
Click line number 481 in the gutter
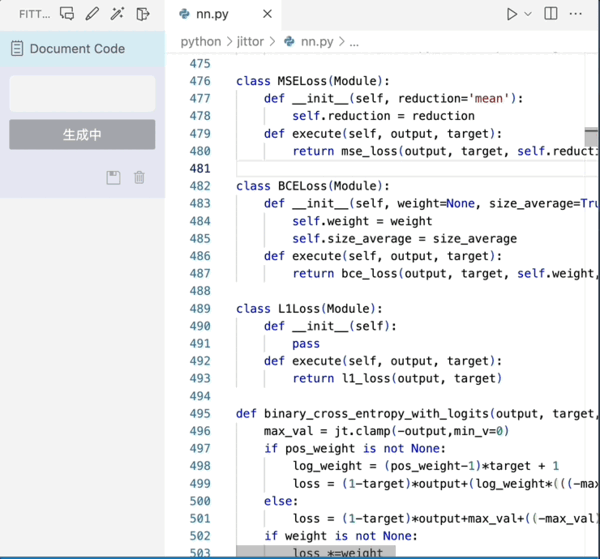click(199, 169)
